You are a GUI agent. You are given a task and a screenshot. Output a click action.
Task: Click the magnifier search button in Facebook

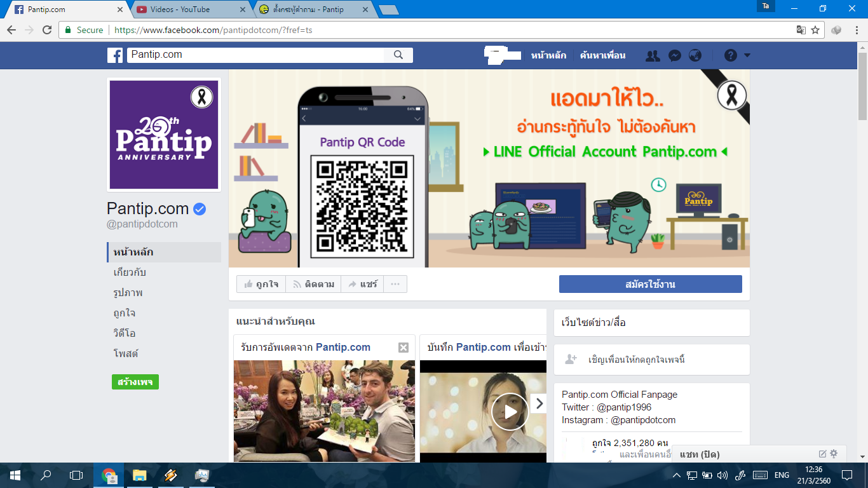click(x=398, y=55)
